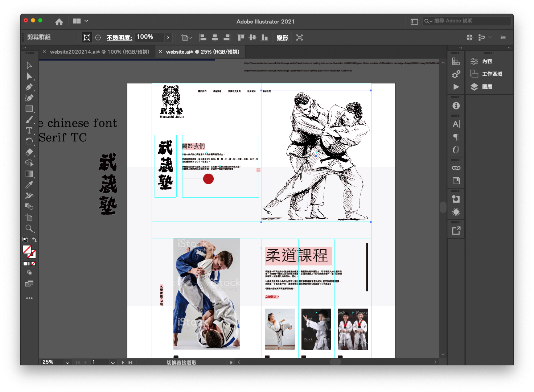Toggle Edit Clipping Path button
The image size is (534, 392).
coord(86,37)
